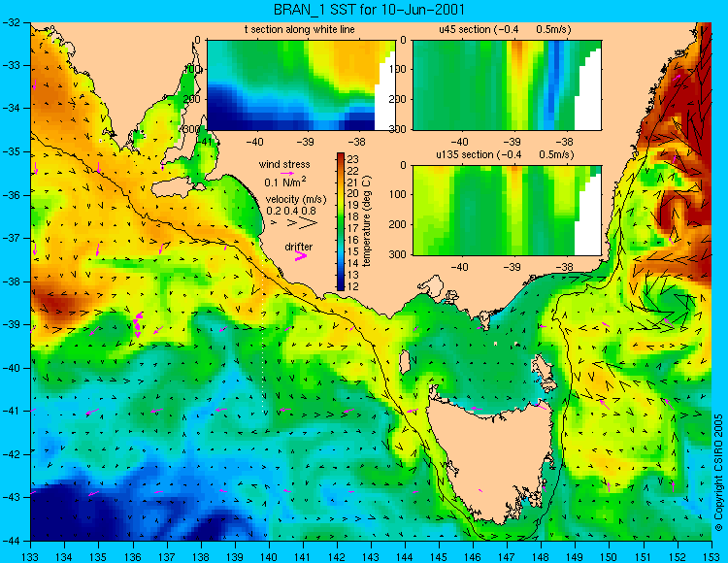Open the u135 velocity section inset plot

(507, 210)
